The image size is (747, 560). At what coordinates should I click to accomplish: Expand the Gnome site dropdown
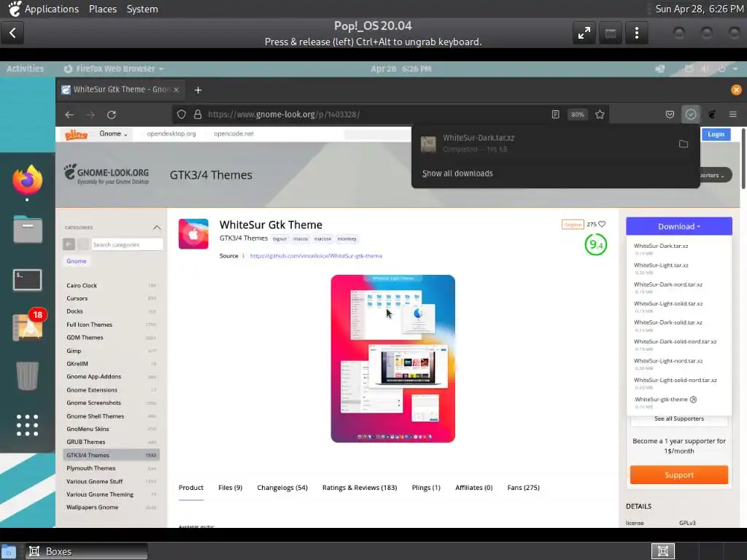click(113, 134)
